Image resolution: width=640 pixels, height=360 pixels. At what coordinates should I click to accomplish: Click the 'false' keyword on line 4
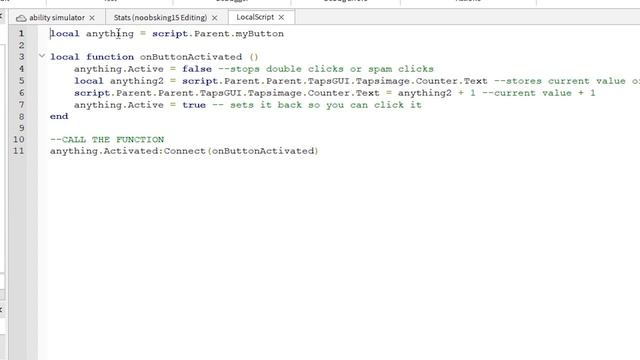tap(197, 69)
